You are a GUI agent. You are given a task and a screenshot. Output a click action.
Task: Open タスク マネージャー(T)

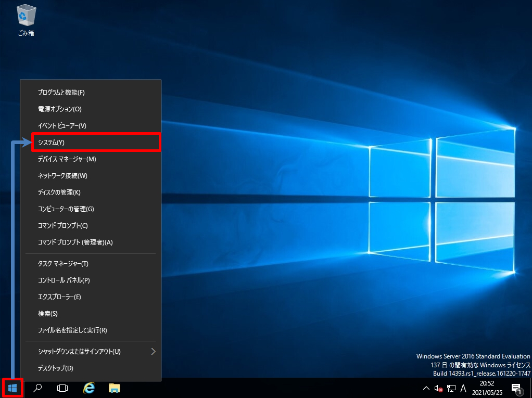91,263
